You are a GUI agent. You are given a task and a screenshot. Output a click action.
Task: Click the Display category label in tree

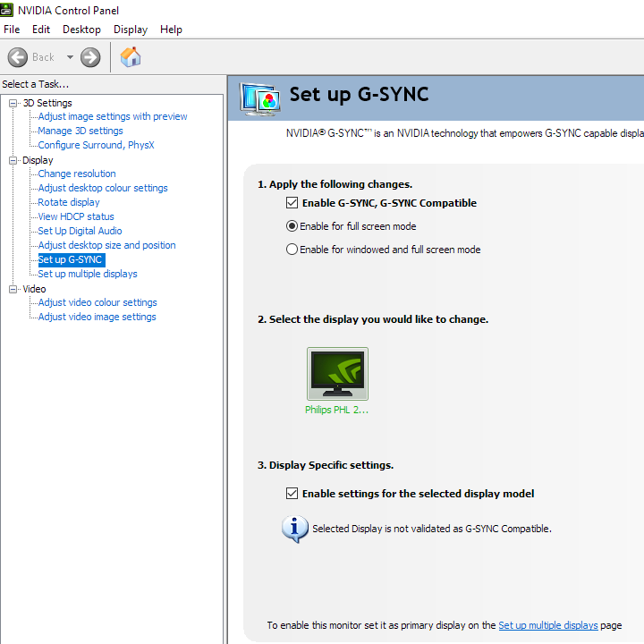click(38, 160)
